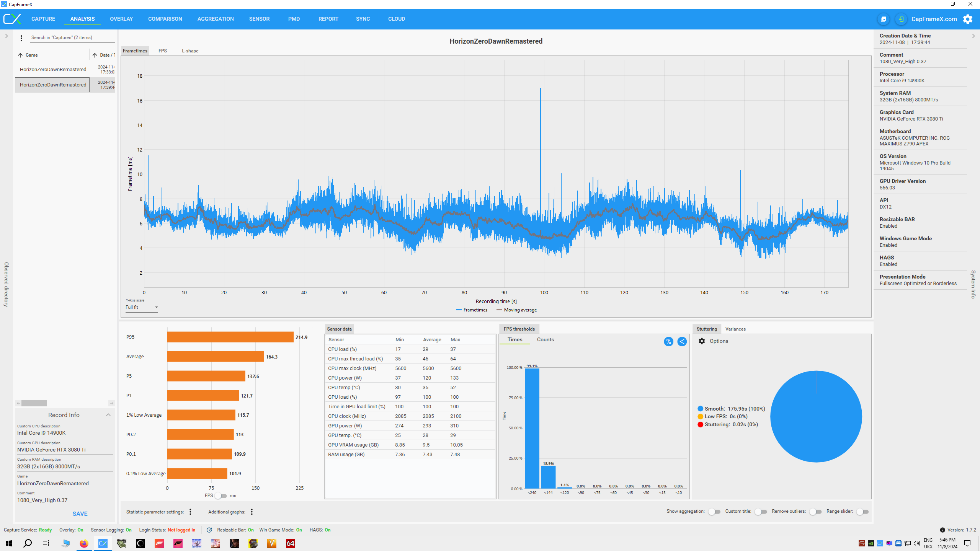980x551 pixels.
Task: Select the first HorizonZeroDawnRemastered capture
Action: coord(53,69)
